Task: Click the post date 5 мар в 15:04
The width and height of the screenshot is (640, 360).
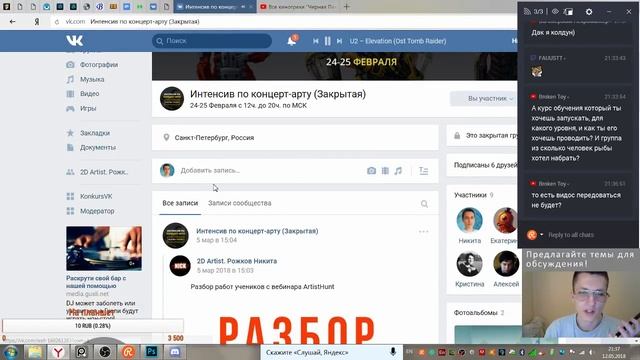Action: (x=216, y=240)
